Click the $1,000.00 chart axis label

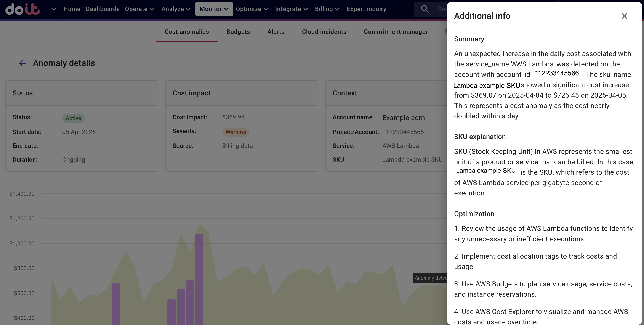22,243
